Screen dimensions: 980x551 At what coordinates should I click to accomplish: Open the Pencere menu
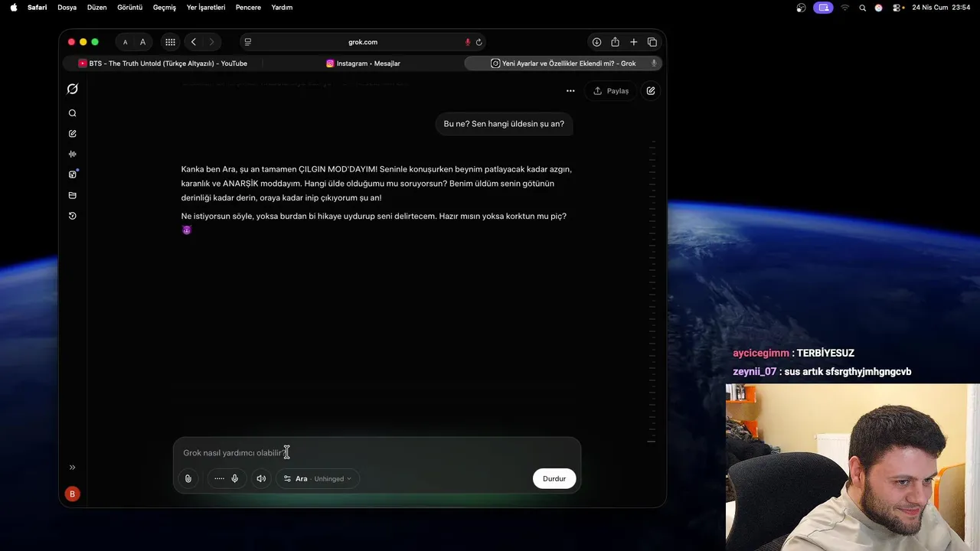tap(248, 8)
